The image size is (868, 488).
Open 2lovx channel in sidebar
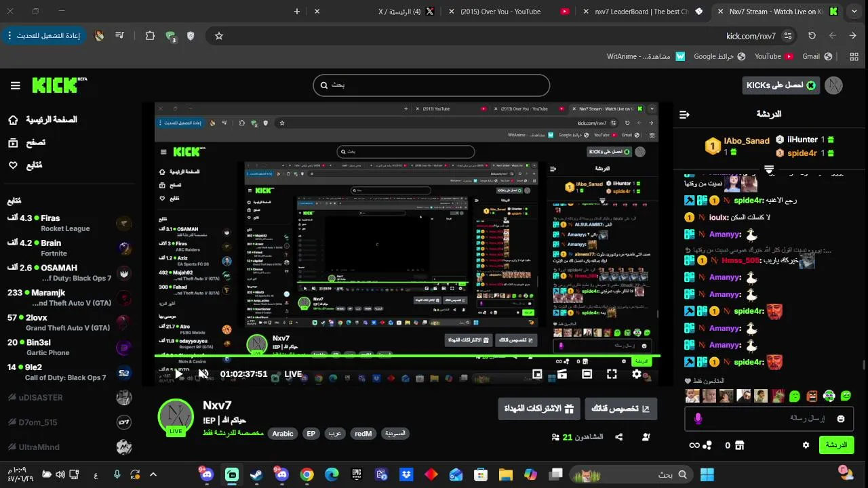coord(69,323)
